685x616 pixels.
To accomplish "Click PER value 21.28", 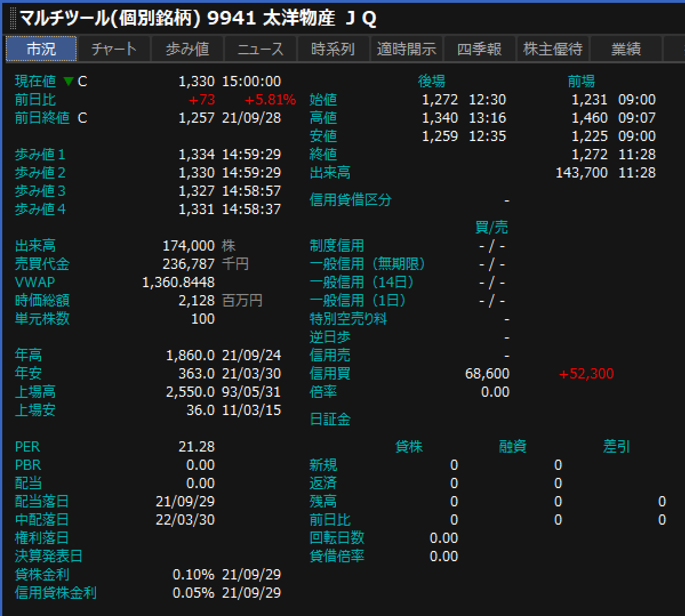I will click(197, 447).
